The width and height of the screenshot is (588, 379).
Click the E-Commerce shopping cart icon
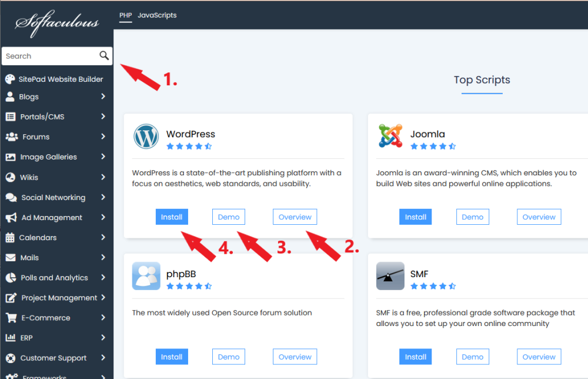(x=11, y=318)
